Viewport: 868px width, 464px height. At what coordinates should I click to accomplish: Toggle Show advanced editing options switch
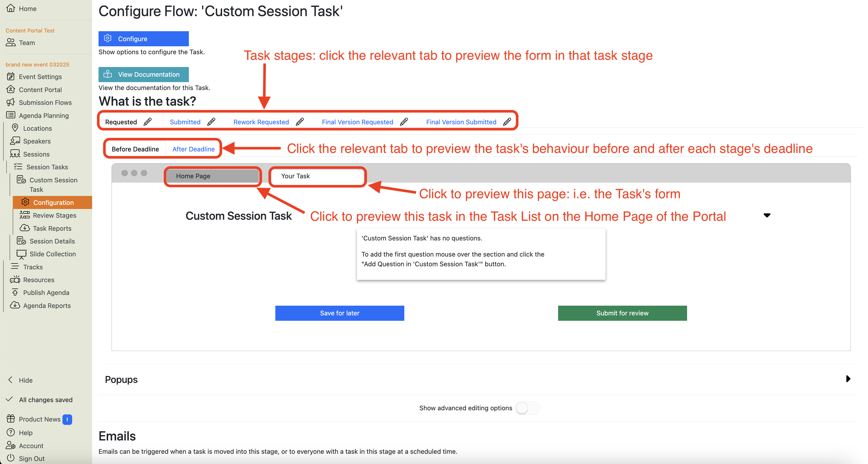pyautogui.click(x=527, y=408)
